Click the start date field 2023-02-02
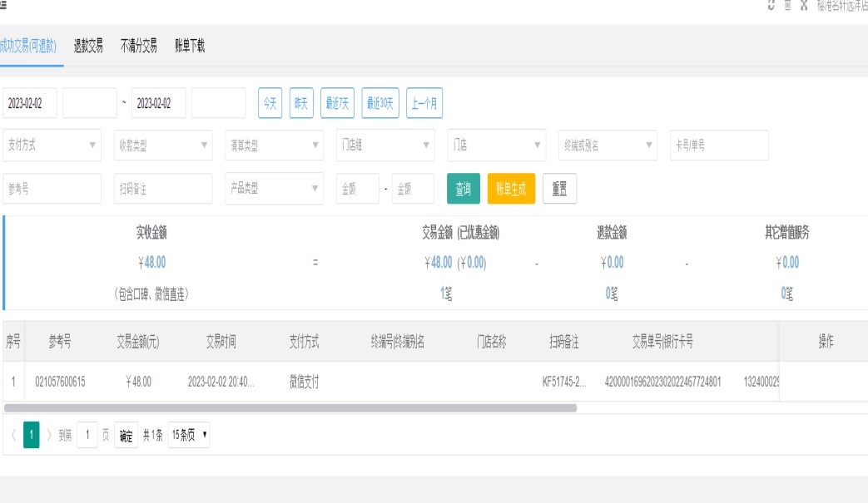 click(x=30, y=103)
